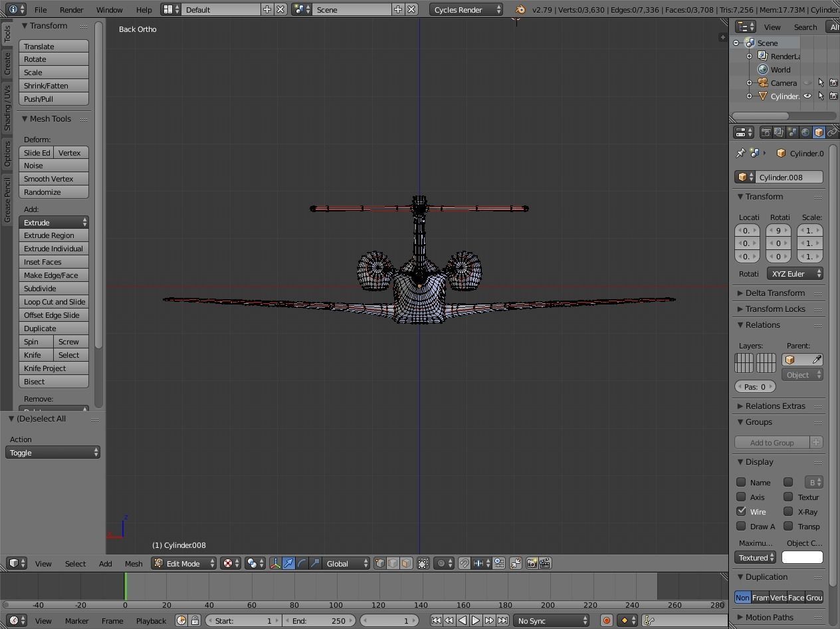The width and height of the screenshot is (840, 629).
Task: Click the Cylinder.008 object name field
Action: click(789, 177)
